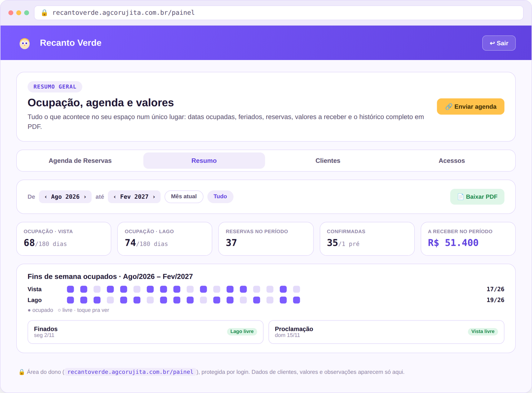
Task: Open the Acessos tab
Action: click(452, 161)
